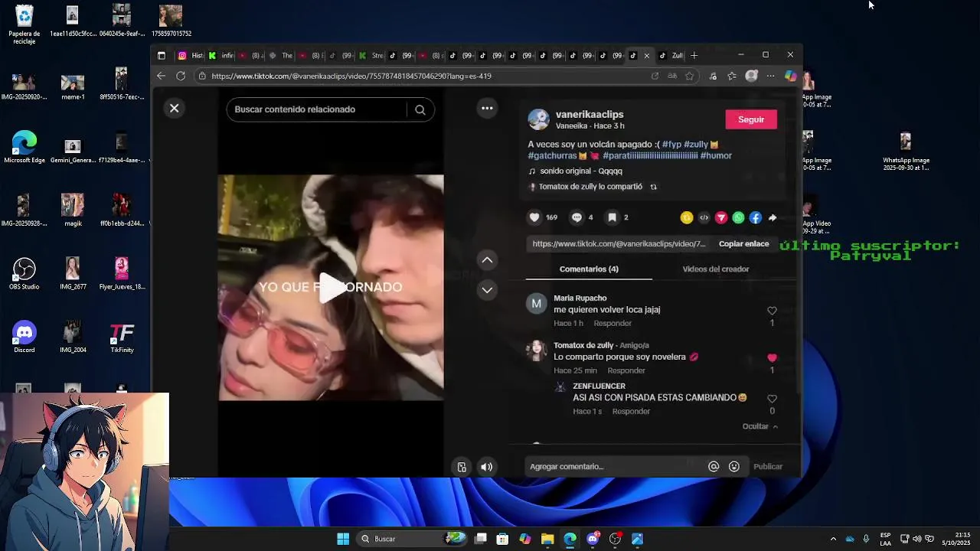Open the #humor hashtag link
Viewport: 980px width, 551px height.
(716, 155)
